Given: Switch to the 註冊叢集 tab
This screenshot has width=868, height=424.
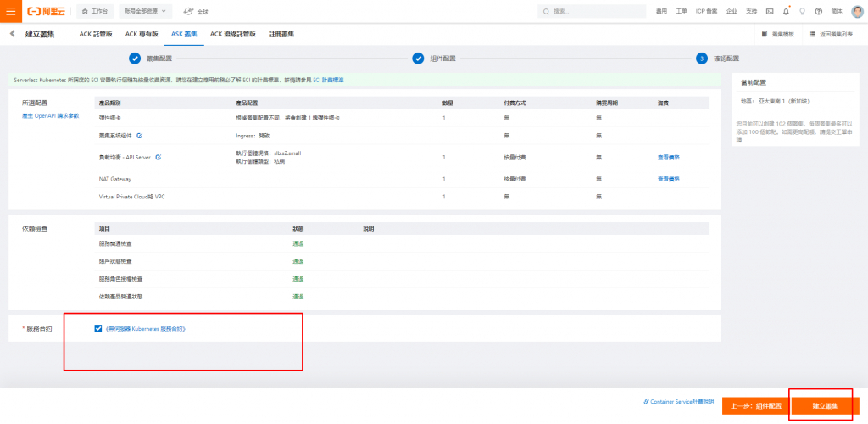Looking at the screenshot, I should pyautogui.click(x=281, y=34).
